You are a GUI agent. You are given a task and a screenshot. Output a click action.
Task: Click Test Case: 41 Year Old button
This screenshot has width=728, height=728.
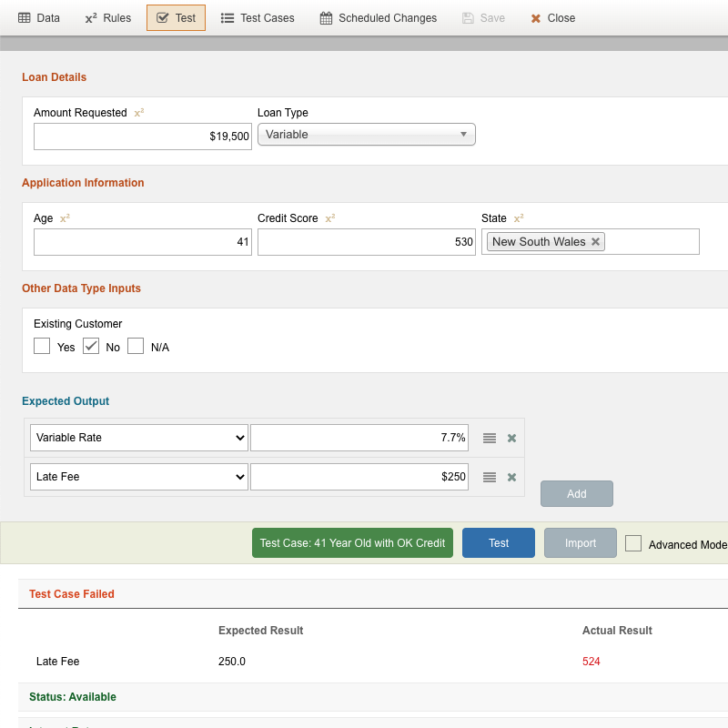pos(352,542)
